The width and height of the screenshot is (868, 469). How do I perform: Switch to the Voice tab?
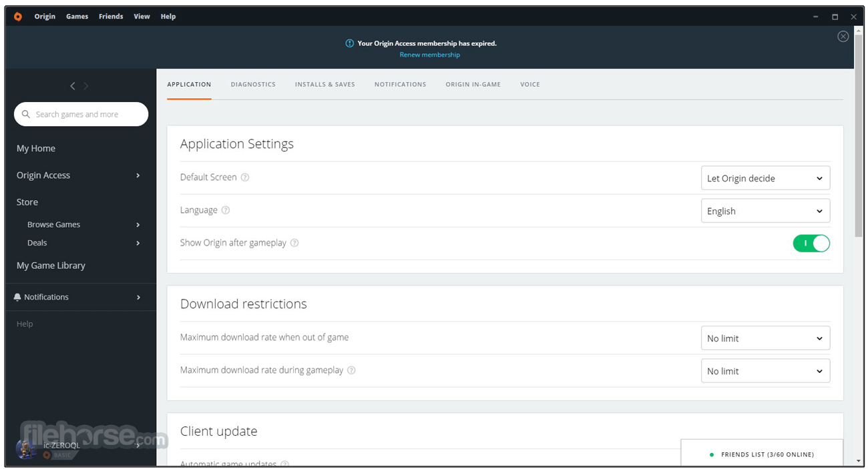530,85
